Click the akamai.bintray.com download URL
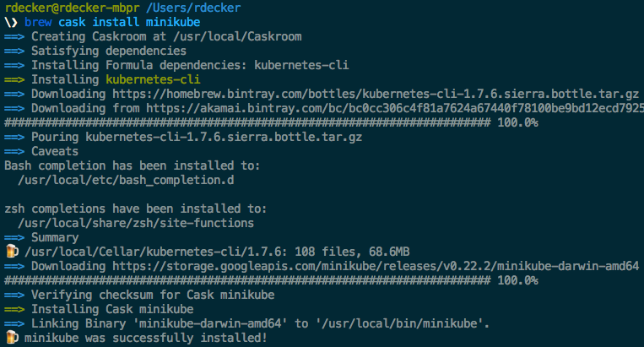Image resolution: width=644 pixels, height=347 pixels. (395, 108)
